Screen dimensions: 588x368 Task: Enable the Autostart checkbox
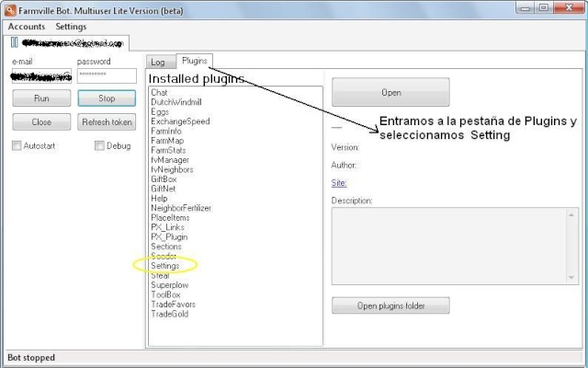coord(17,145)
